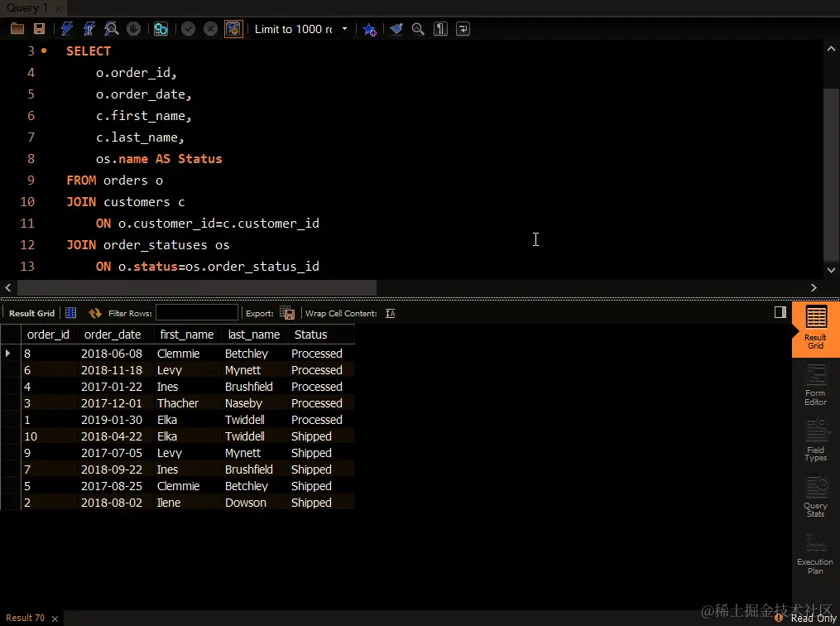Sort by order_id column header
The width and height of the screenshot is (840, 626).
(x=48, y=335)
